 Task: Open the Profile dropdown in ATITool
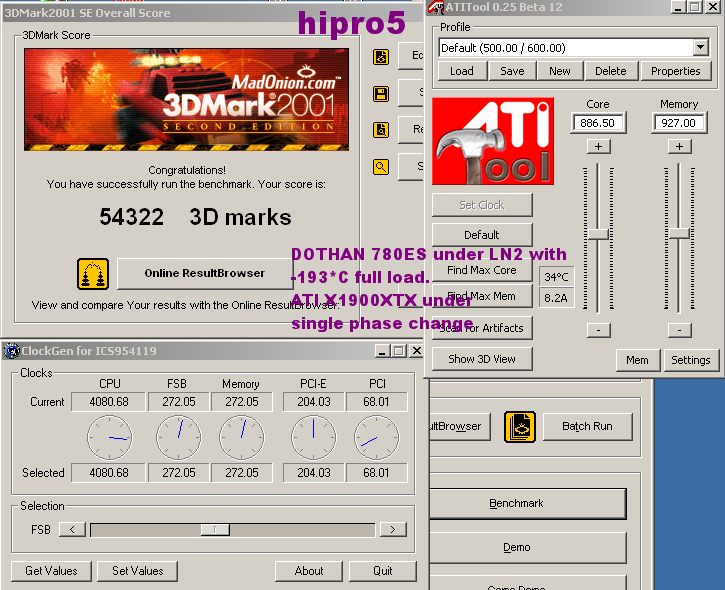tap(700, 47)
